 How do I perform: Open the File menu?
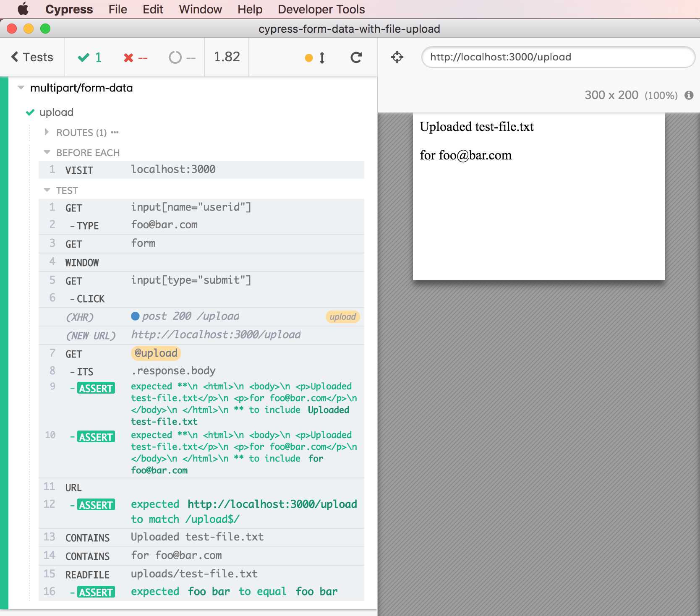coord(118,9)
